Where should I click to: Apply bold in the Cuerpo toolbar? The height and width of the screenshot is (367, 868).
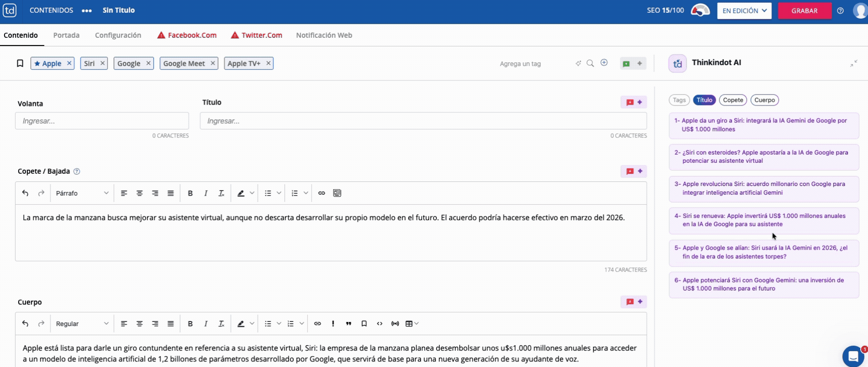coord(191,324)
